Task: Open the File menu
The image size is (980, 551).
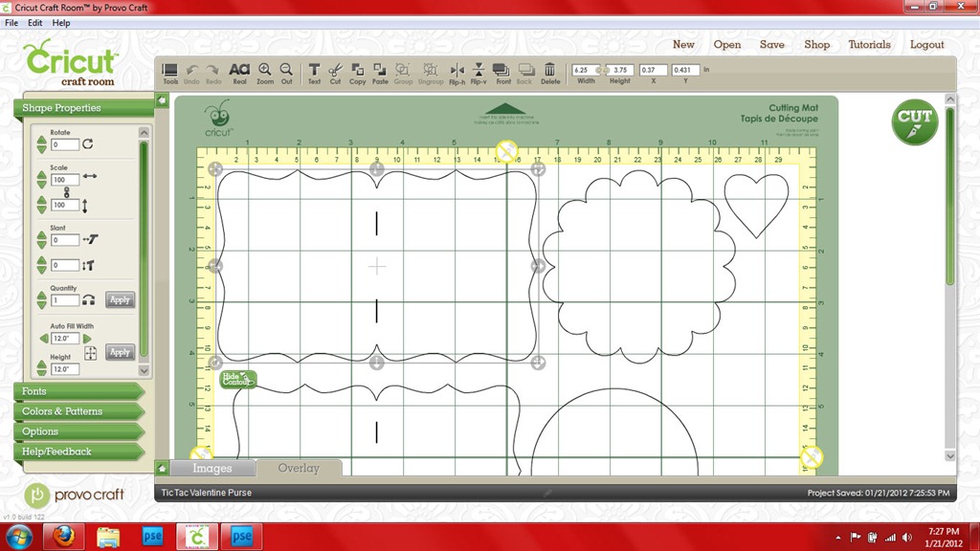Action: tap(11, 23)
